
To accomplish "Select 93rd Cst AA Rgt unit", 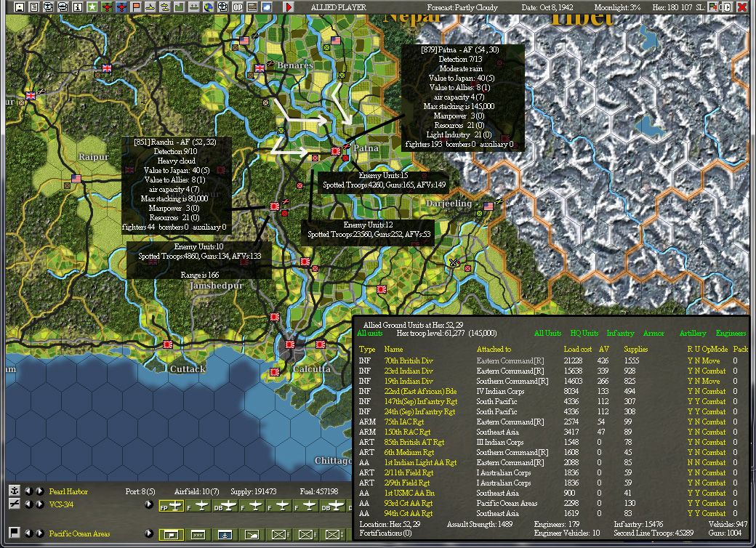I will click(408, 503).
